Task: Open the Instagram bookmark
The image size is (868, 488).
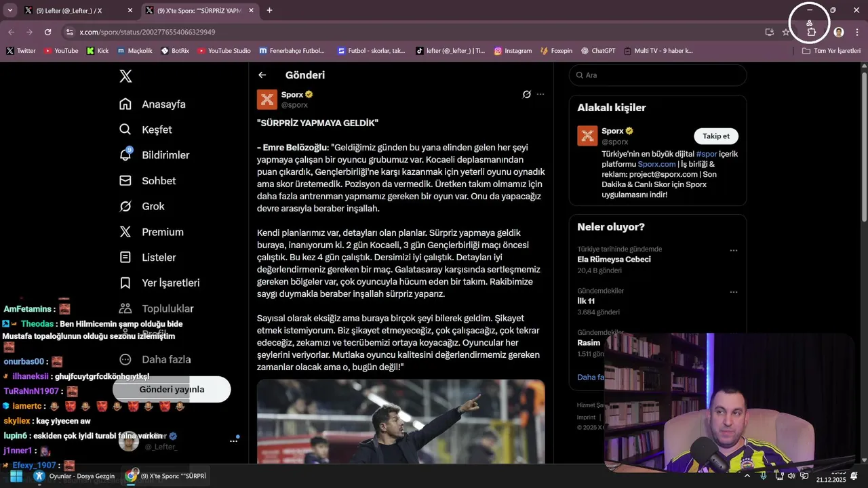Action: pyautogui.click(x=513, y=51)
